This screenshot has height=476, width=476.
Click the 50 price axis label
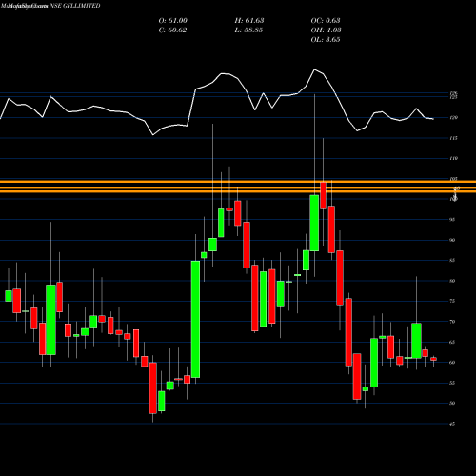[x=452, y=404]
